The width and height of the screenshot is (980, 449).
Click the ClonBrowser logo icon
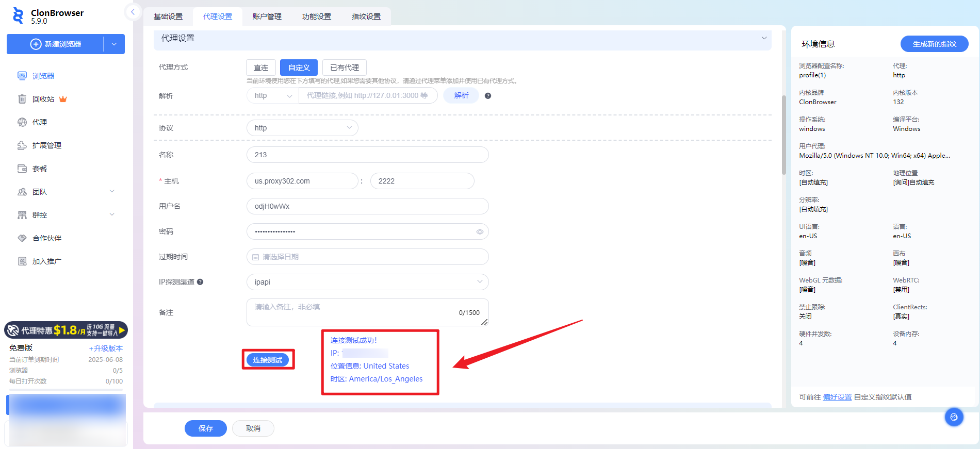coord(18,16)
